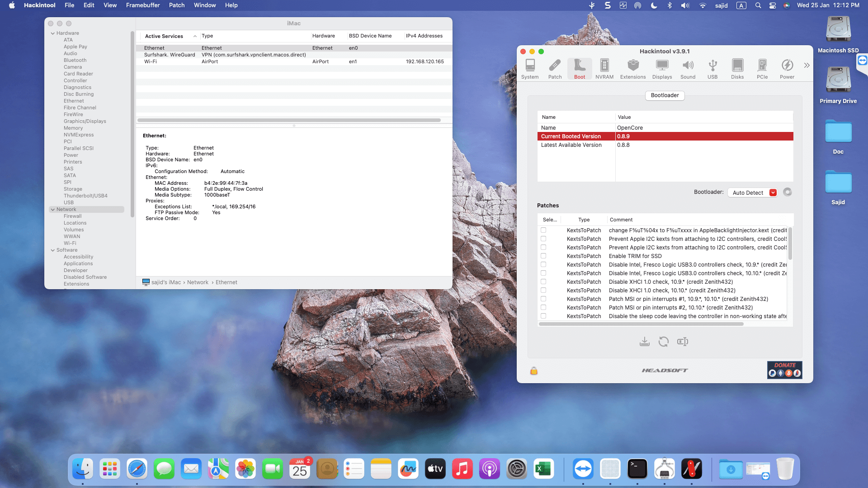This screenshot has width=868, height=488.
Task: Open the System tab in Hackintool toolbar
Action: click(x=530, y=69)
